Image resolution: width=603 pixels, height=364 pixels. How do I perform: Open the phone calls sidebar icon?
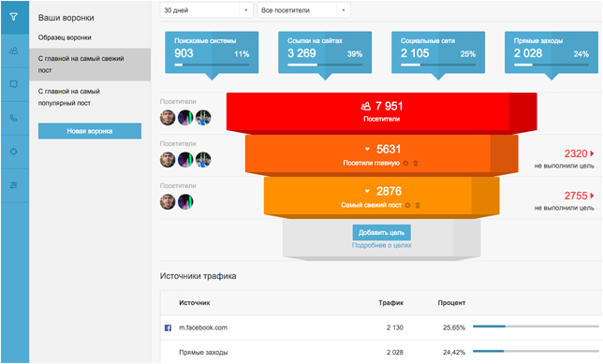[x=14, y=118]
